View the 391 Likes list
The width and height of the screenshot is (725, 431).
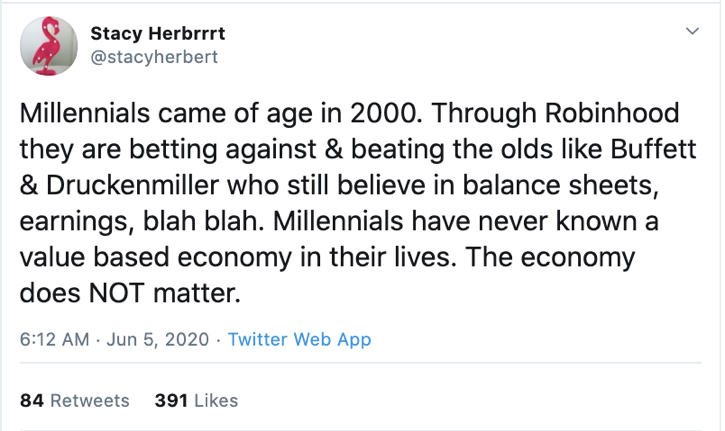tap(197, 400)
